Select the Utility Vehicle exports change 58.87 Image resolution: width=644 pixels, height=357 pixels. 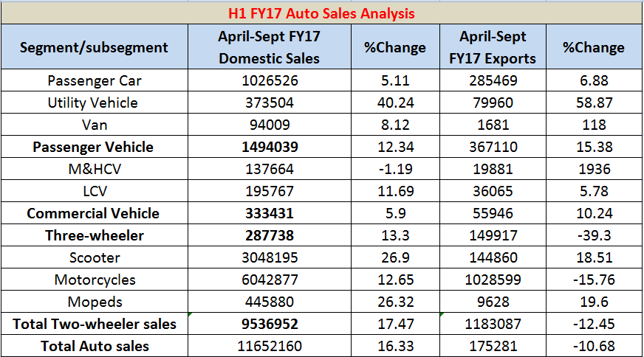pos(594,103)
